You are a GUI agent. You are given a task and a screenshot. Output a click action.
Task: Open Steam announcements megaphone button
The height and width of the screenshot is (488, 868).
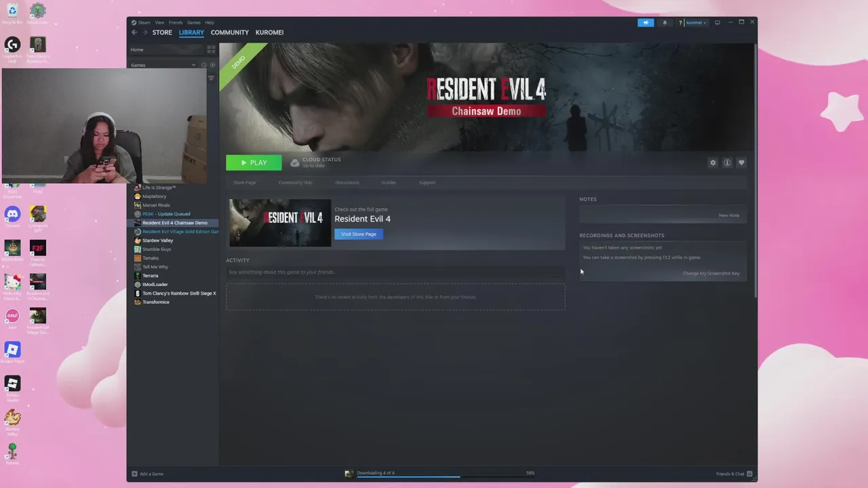pos(646,22)
